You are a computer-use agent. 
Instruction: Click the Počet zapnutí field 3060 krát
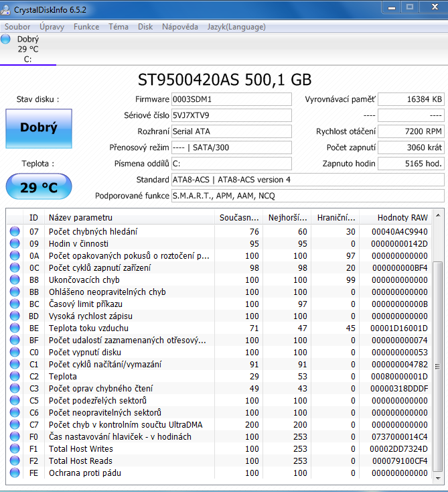(x=411, y=147)
